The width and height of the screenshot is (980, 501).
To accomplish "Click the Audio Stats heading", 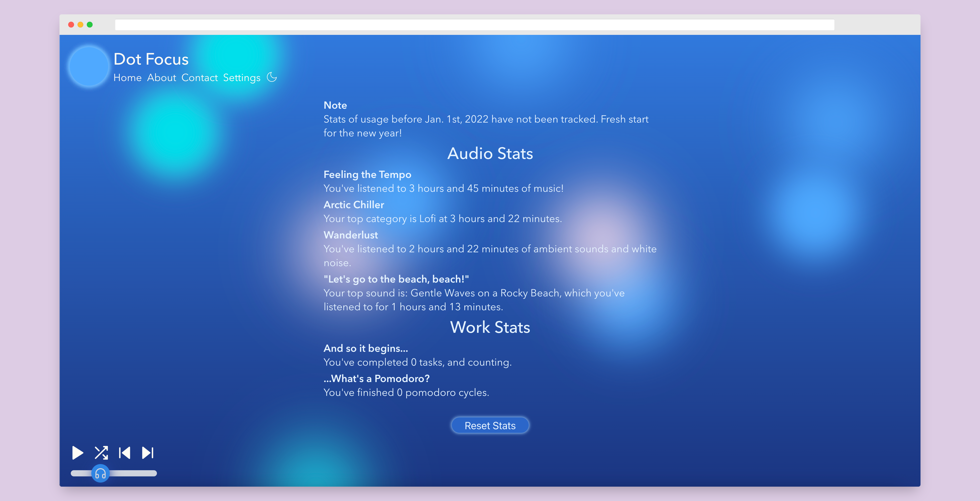I will click(490, 153).
